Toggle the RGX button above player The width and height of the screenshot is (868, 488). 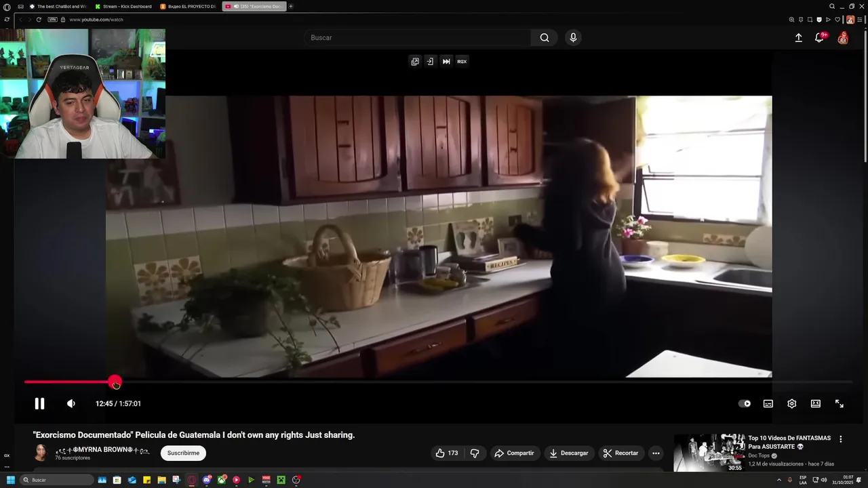(x=462, y=62)
